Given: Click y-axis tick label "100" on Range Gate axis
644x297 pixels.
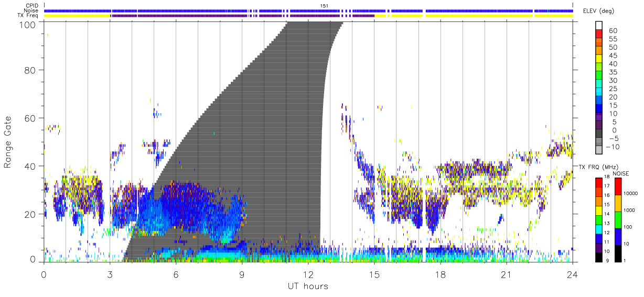Looking at the screenshot, I should click(27, 24).
